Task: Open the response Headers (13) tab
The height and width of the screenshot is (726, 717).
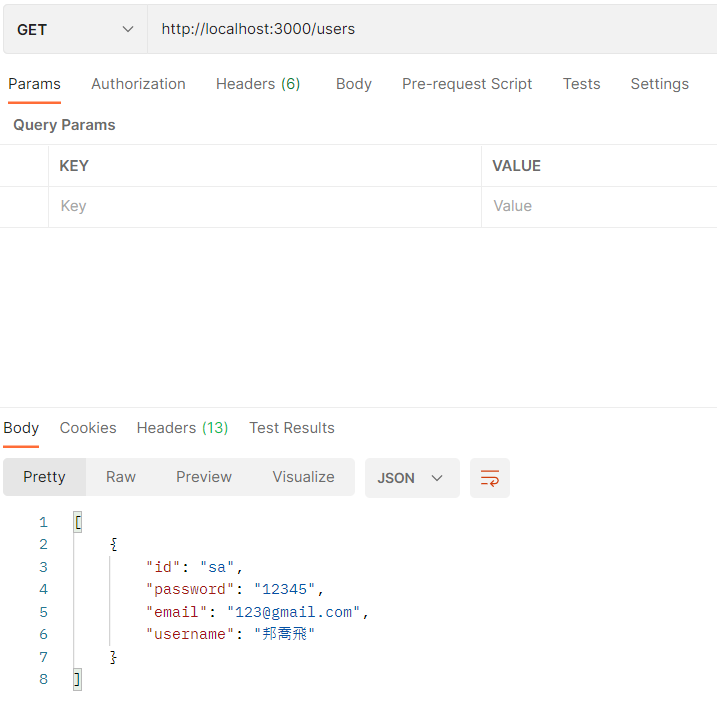Action: (182, 428)
